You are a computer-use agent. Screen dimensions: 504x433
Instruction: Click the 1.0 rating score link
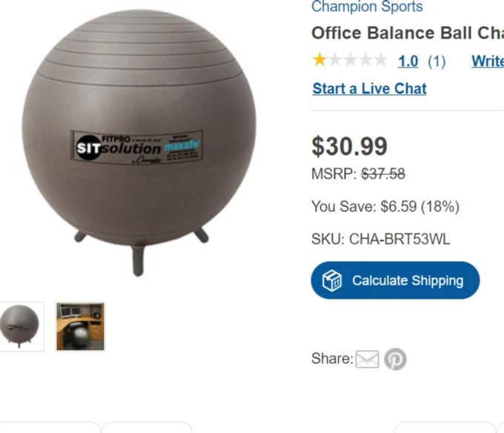pyautogui.click(x=408, y=61)
